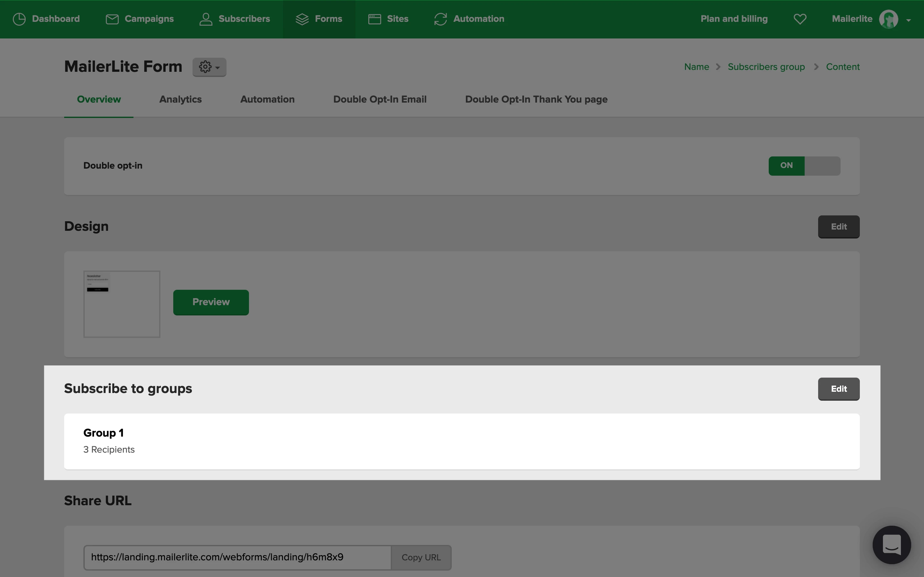Click the heart icon in header
924x577 pixels.
pyautogui.click(x=800, y=19)
